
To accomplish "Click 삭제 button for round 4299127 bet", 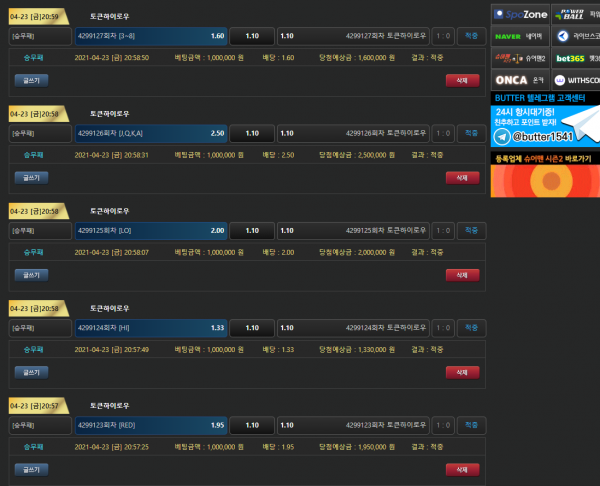I will (x=461, y=80).
